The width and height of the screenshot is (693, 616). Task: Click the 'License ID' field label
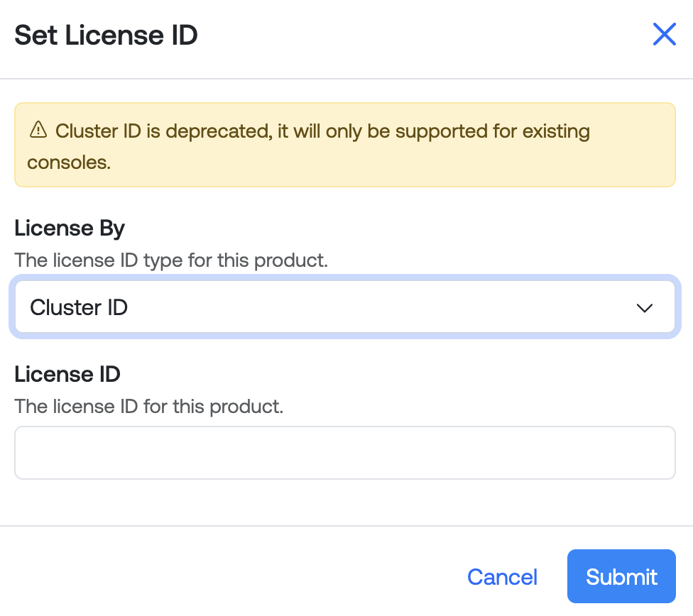tap(67, 374)
